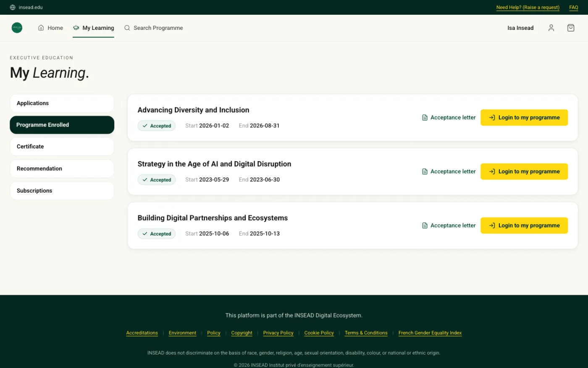The width and height of the screenshot is (588, 368).
Task: Select the Programme Enrolled sidebar tab
Action: [x=62, y=125]
